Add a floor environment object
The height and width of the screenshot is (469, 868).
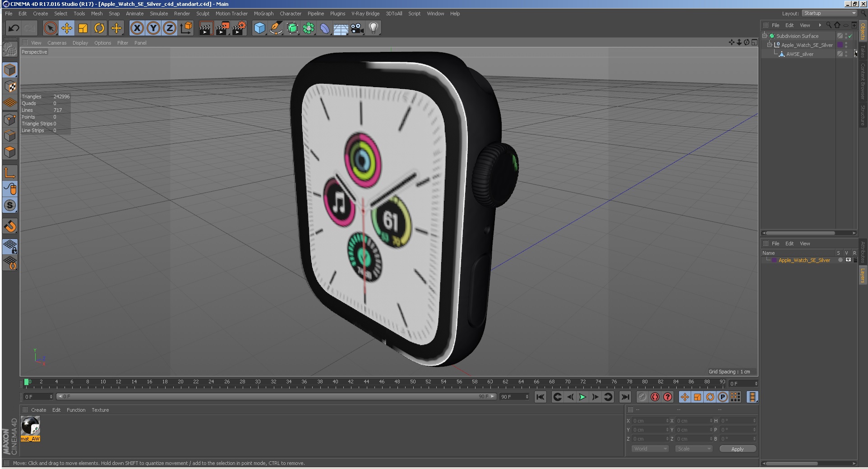click(x=341, y=28)
